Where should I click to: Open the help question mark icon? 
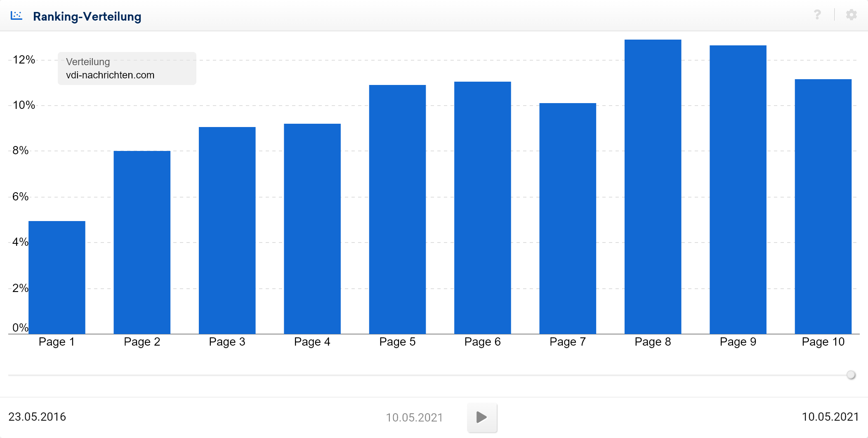817,15
